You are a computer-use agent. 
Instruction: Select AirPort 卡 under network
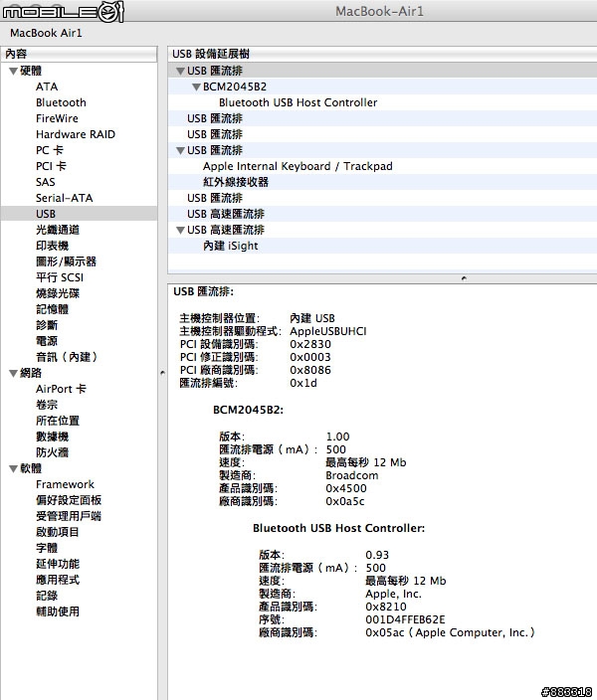62,389
